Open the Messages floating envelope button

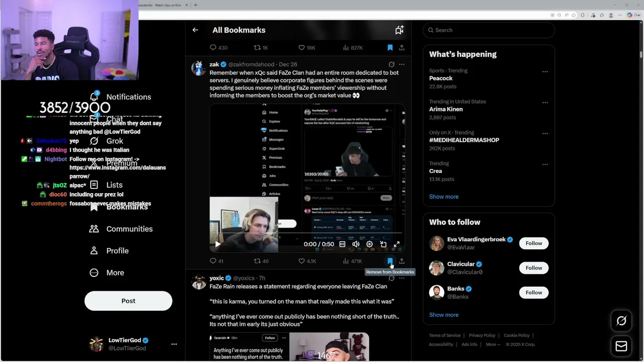coord(621,346)
